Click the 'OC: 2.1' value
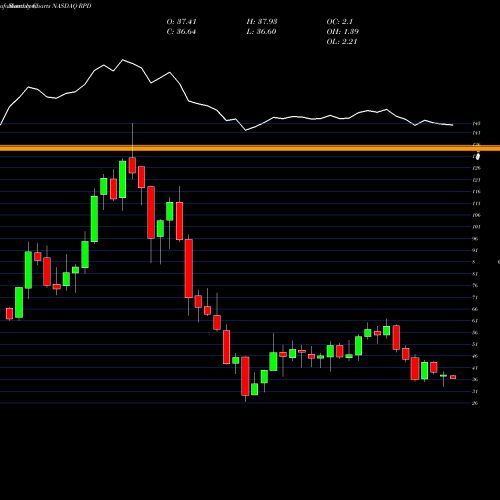This screenshot has height=500, width=500. click(340, 22)
